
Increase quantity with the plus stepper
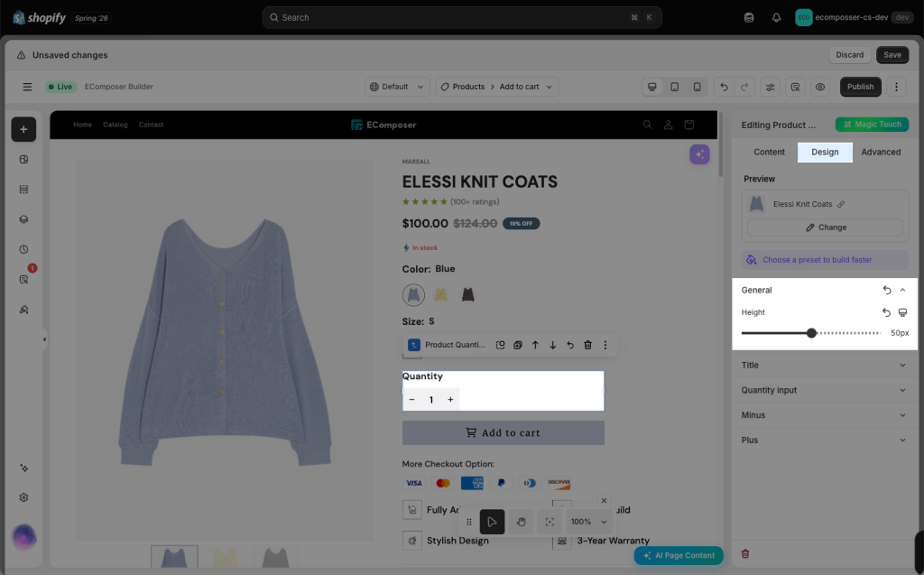point(450,399)
